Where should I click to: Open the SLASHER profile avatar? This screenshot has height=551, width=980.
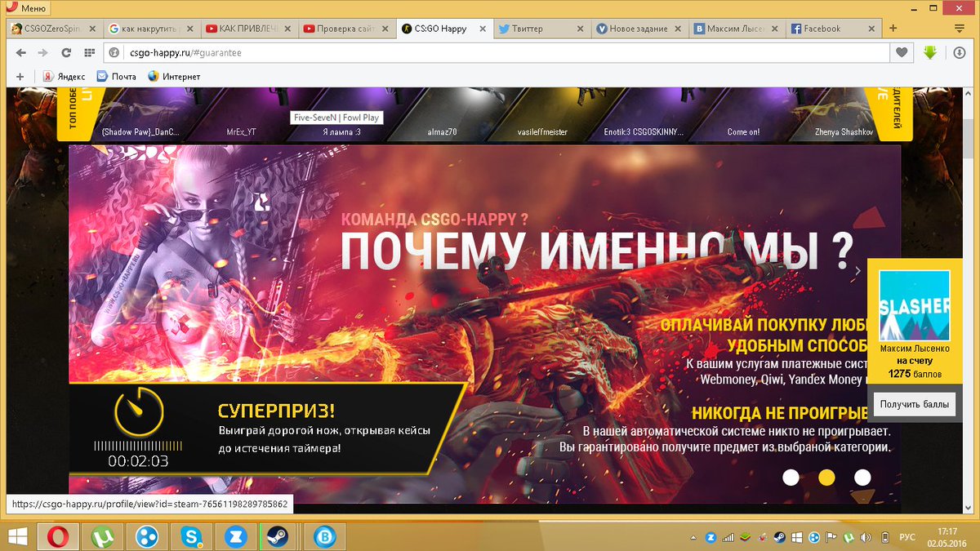(915, 305)
